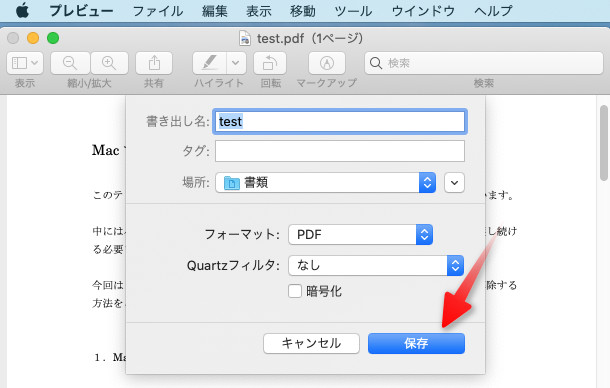Click the zoom out magnifier icon

pyautogui.click(x=70, y=63)
